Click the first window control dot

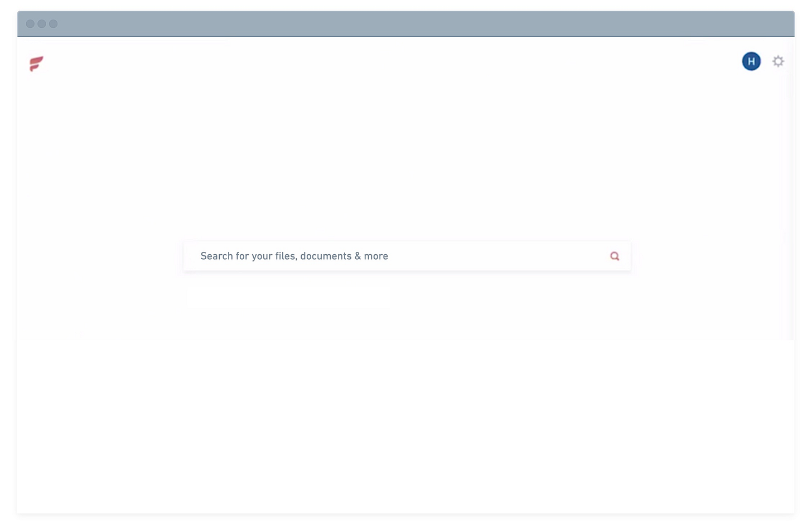click(30, 24)
